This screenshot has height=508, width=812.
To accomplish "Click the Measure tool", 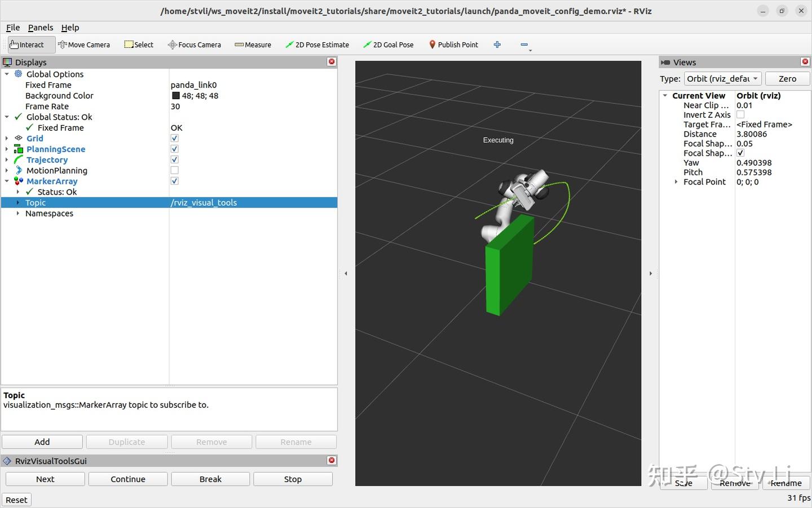I will tap(253, 45).
